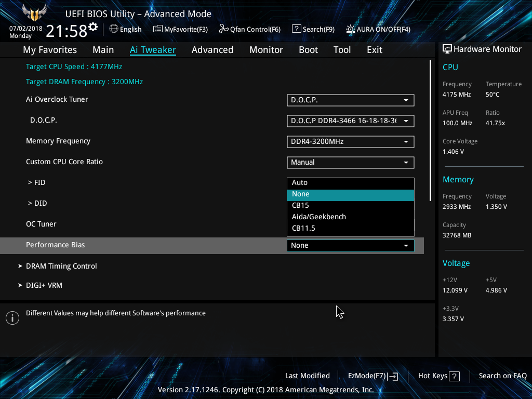Click Target CPU Speed : 4177MHz text
Screen dimensions: 532x399
click(74, 67)
